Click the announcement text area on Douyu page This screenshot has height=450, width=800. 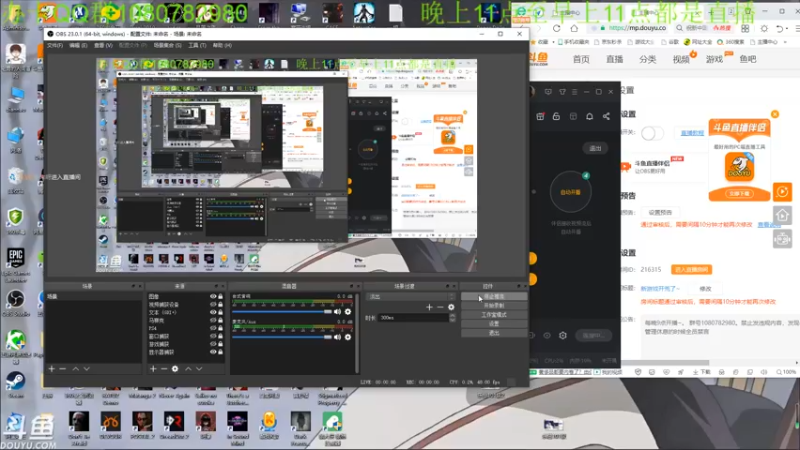click(719, 337)
